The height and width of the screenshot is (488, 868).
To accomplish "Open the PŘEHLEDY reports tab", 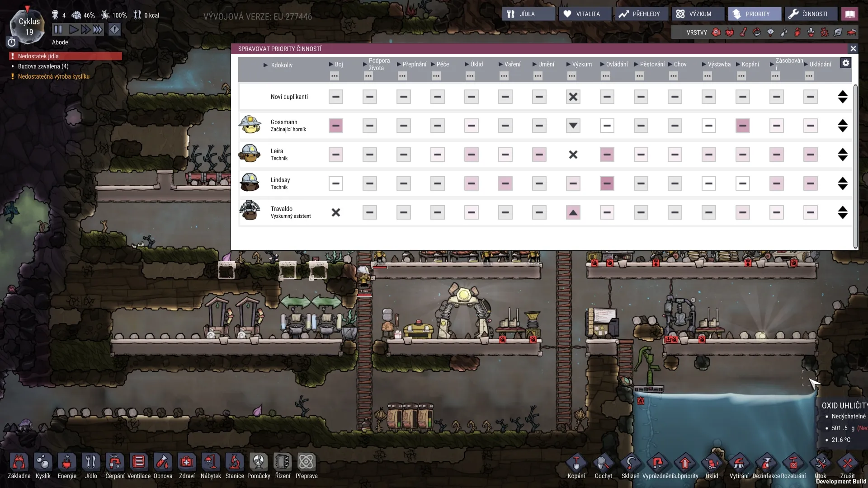I will tap(642, 14).
